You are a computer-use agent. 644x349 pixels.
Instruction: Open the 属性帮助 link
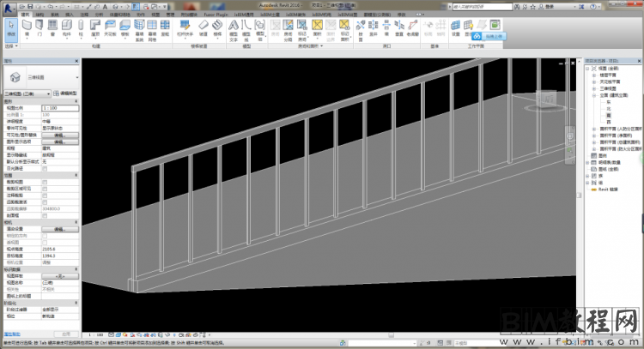(12, 334)
